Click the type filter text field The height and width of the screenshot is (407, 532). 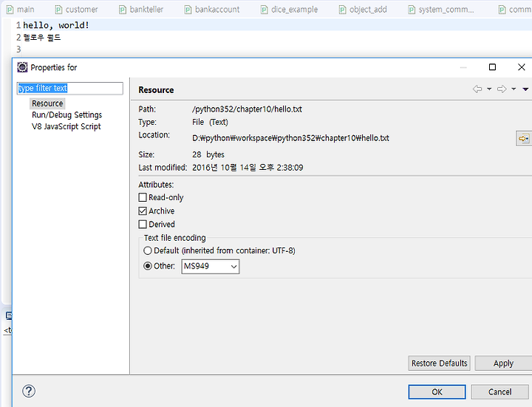coord(70,88)
